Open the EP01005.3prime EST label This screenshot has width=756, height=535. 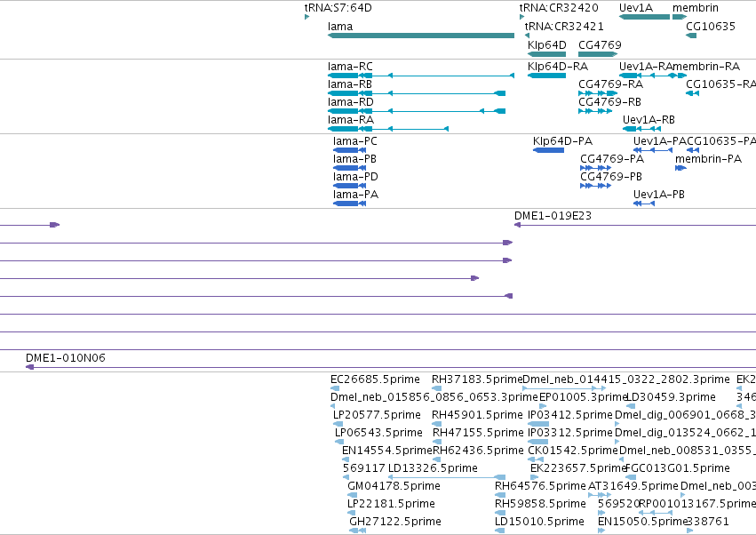tap(582, 397)
